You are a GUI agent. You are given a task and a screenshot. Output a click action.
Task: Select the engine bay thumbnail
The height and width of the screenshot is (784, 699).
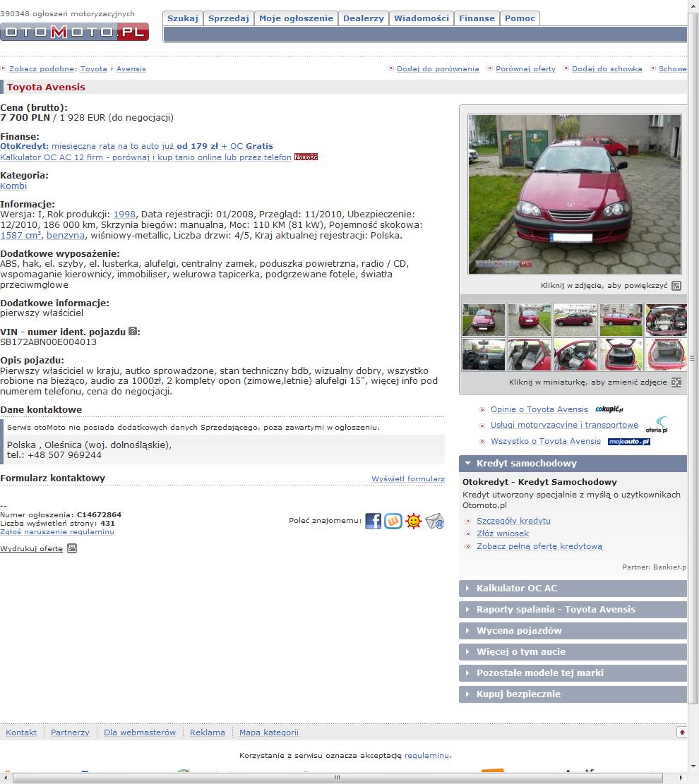click(x=666, y=320)
